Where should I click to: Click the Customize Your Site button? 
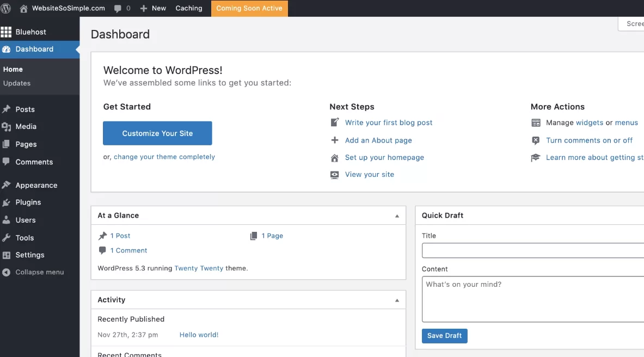[157, 133]
